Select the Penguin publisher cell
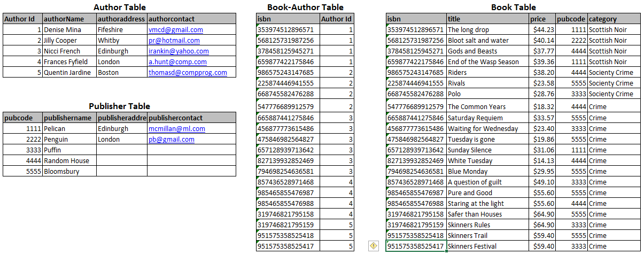The image size is (644, 254). pyautogui.click(x=69, y=140)
